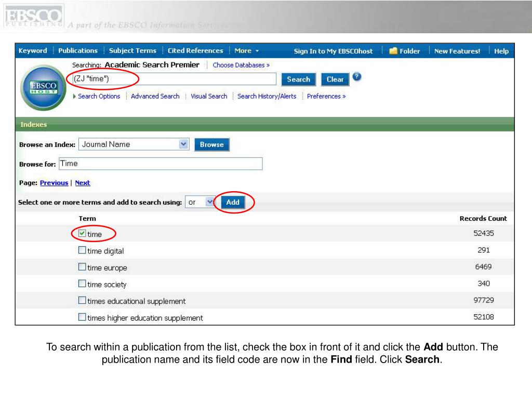Open the Visual Search link
532x399 pixels.
pos(209,96)
